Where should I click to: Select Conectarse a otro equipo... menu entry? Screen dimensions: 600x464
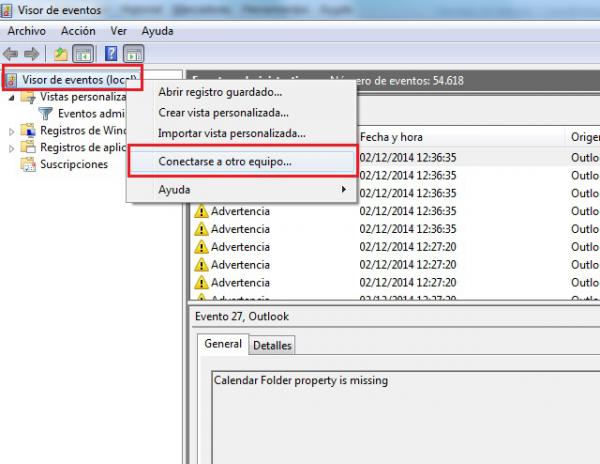pos(241,161)
